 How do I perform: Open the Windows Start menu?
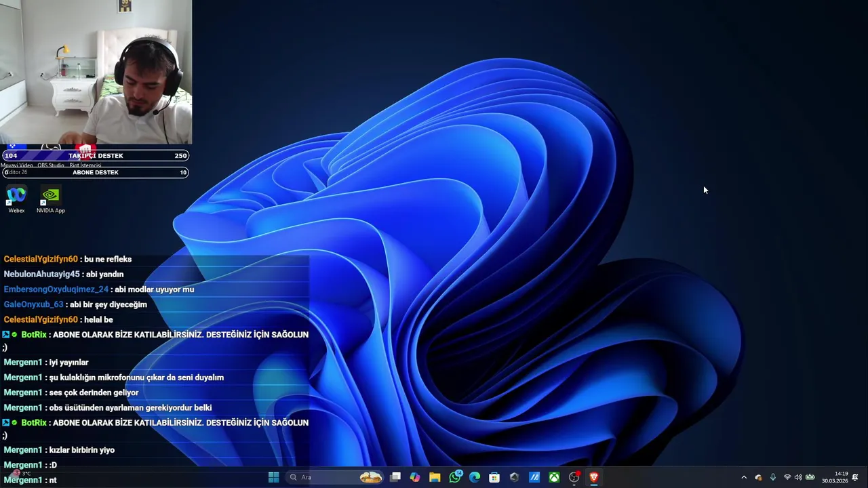point(273,477)
